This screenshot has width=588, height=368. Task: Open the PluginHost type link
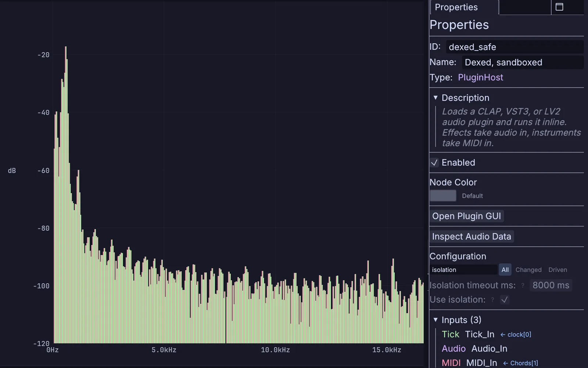click(480, 78)
